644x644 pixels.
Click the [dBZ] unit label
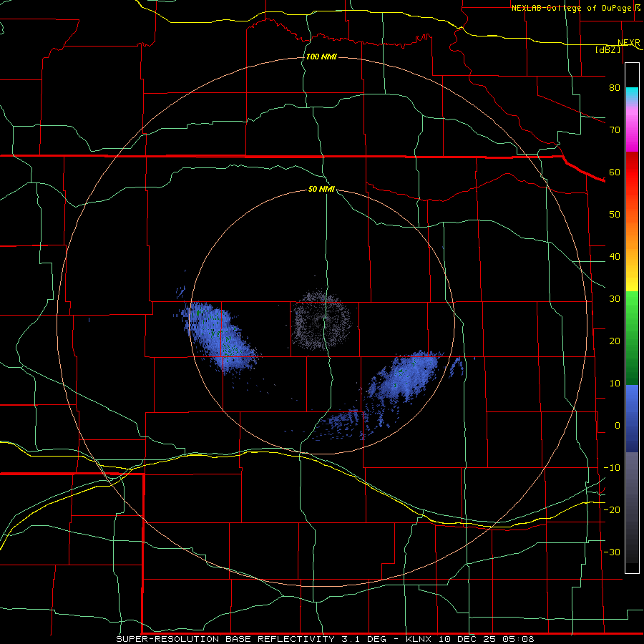coord(608,49)
